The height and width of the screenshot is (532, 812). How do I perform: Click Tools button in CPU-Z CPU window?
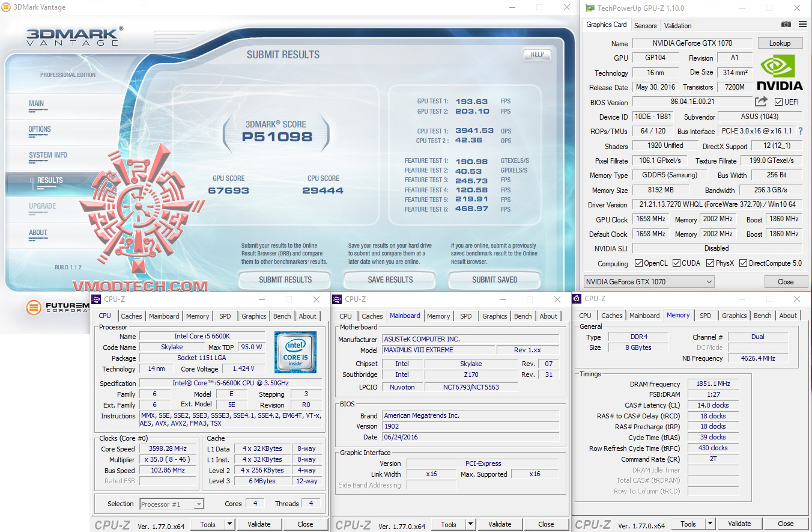point(208,524)
